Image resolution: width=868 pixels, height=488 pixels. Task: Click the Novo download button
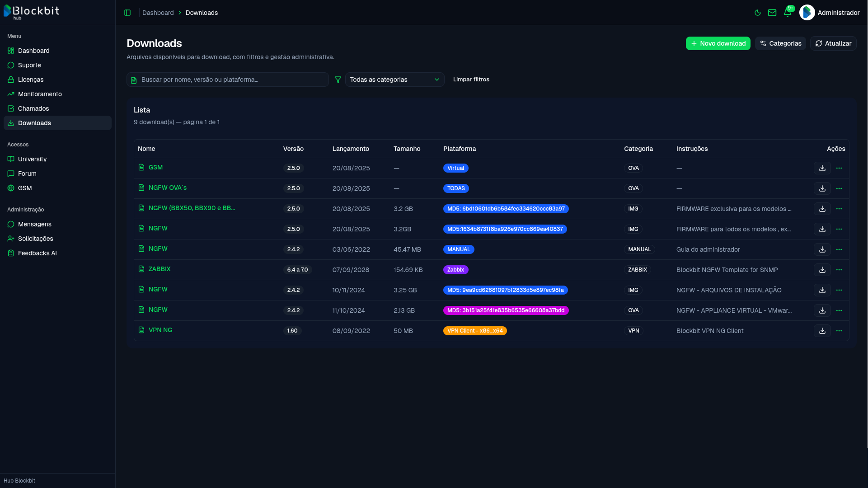[718, 43]
